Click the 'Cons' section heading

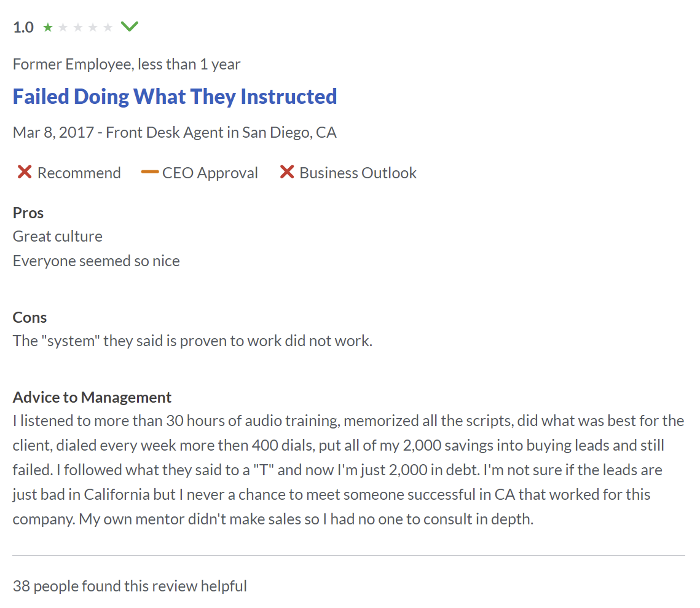(x=29, y=317)
